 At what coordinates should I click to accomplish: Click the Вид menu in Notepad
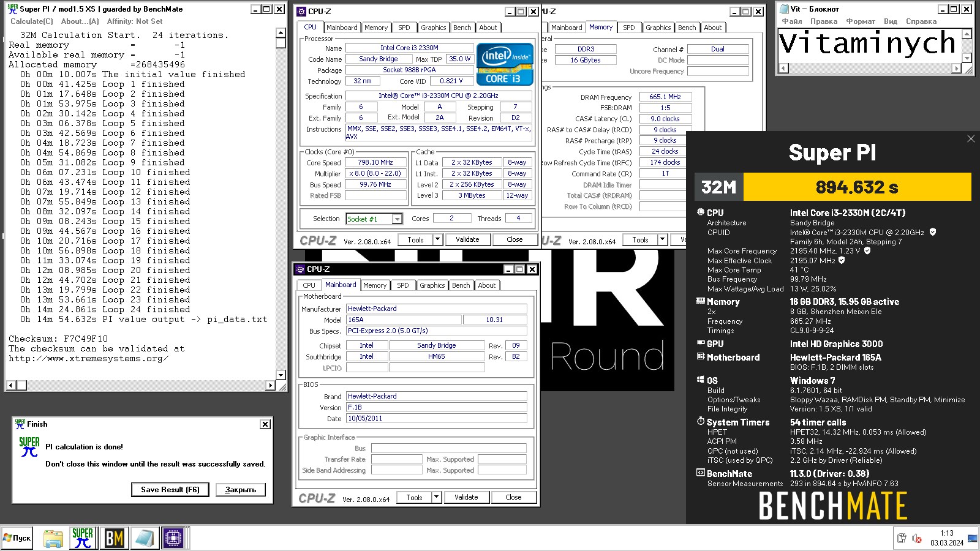pos(891,21)
